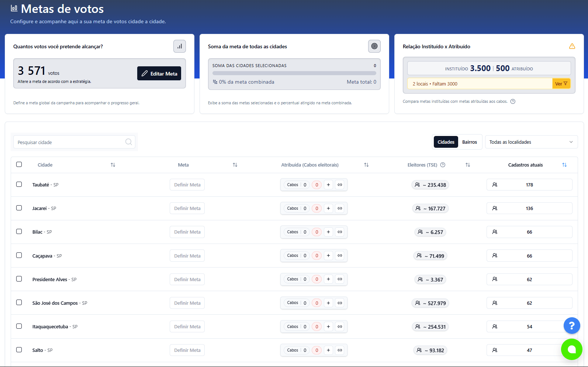
Task: Click the link icon in the Bilac row
Action: pyautogui.click(x=340, y=232)
